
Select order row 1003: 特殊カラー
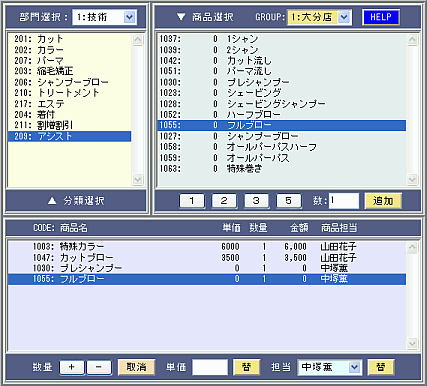(207, 247)
